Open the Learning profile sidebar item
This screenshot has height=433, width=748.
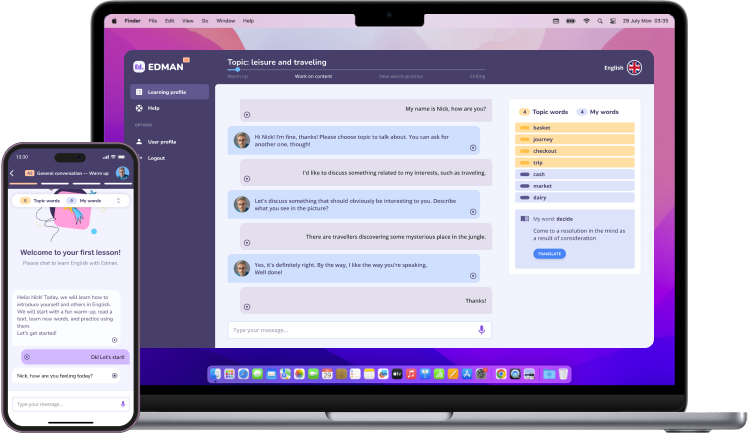point(166,92)
